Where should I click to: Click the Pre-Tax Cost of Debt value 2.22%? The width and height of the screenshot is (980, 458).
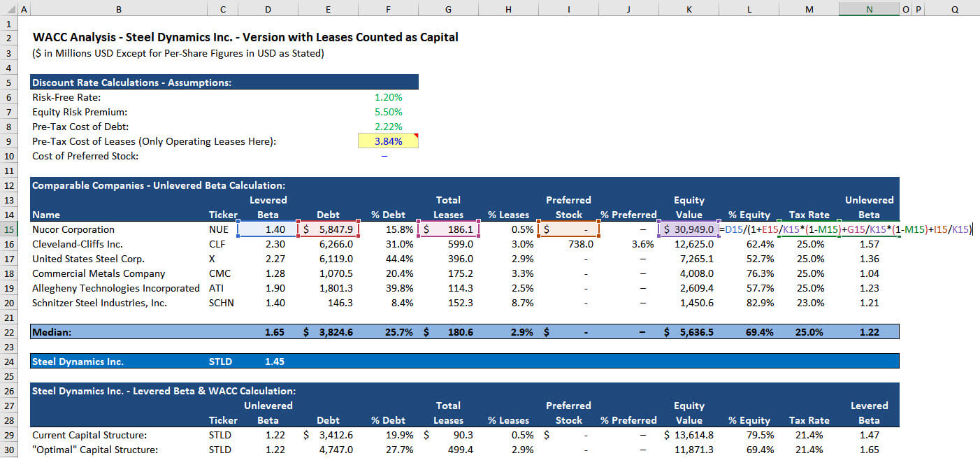tap(388, 127)
